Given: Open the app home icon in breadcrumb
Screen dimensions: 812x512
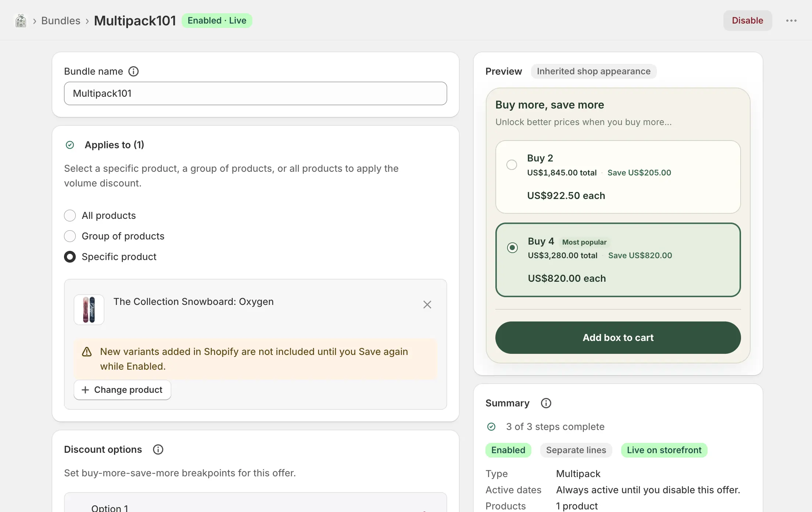Looking at the screenshot, I should coord(21,21).
